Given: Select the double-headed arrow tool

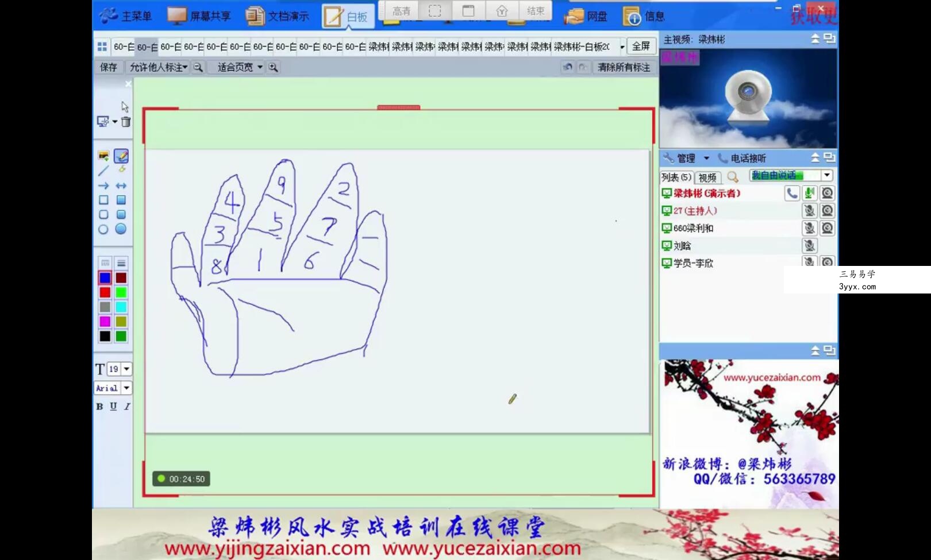Looking at the screenshot, I should [121, 186].
